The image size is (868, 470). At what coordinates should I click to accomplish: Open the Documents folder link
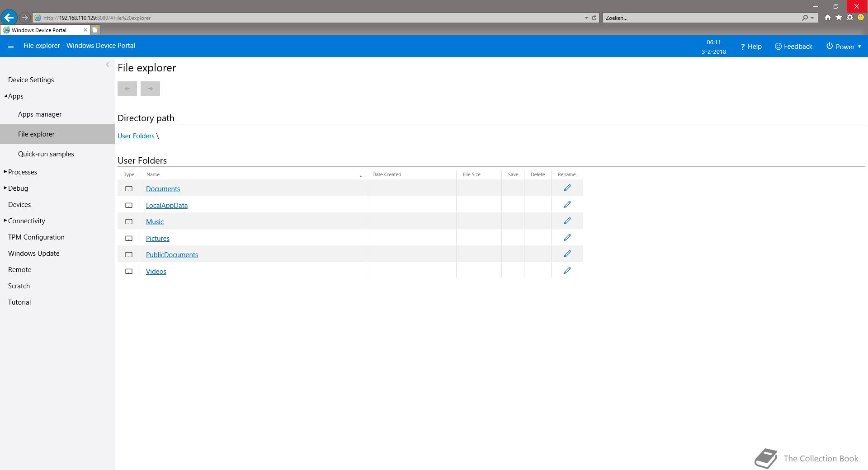pos(163,189)
